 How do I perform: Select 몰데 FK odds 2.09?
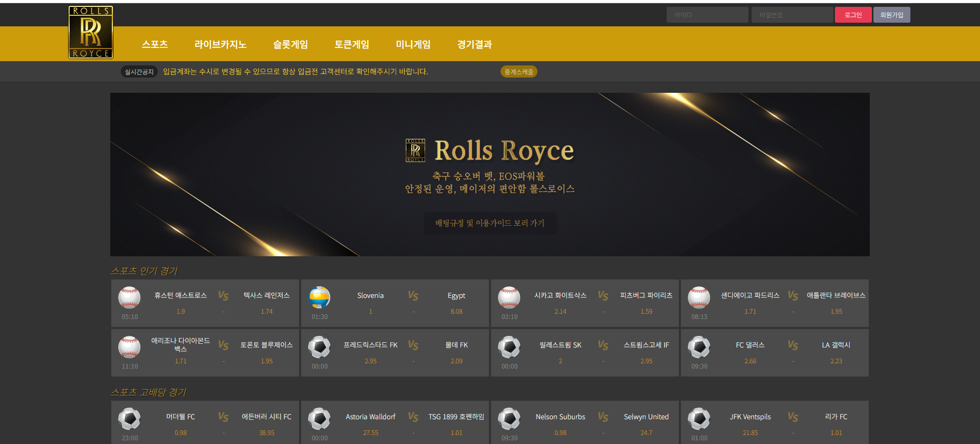point(456,361)
